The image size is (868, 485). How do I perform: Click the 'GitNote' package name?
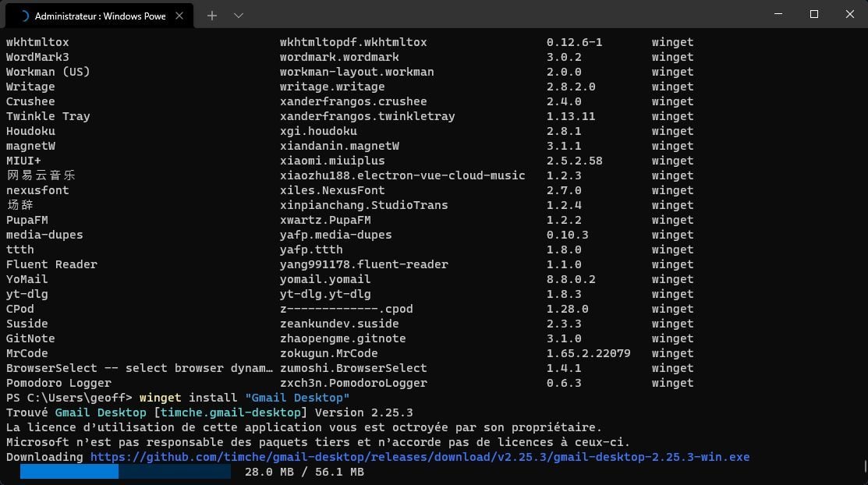(x=30, y=339)
